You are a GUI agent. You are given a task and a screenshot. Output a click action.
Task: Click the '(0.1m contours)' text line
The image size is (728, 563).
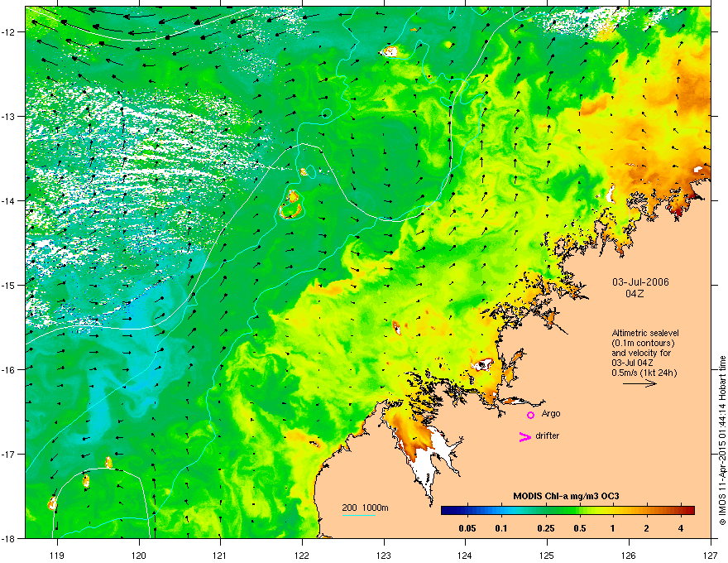pos(643,344)
